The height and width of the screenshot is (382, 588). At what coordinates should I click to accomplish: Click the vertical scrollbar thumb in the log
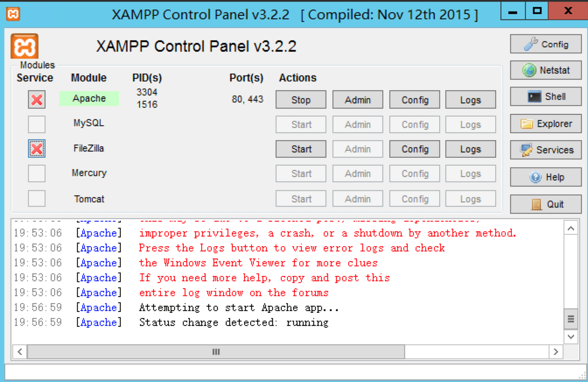coord(570,319)
